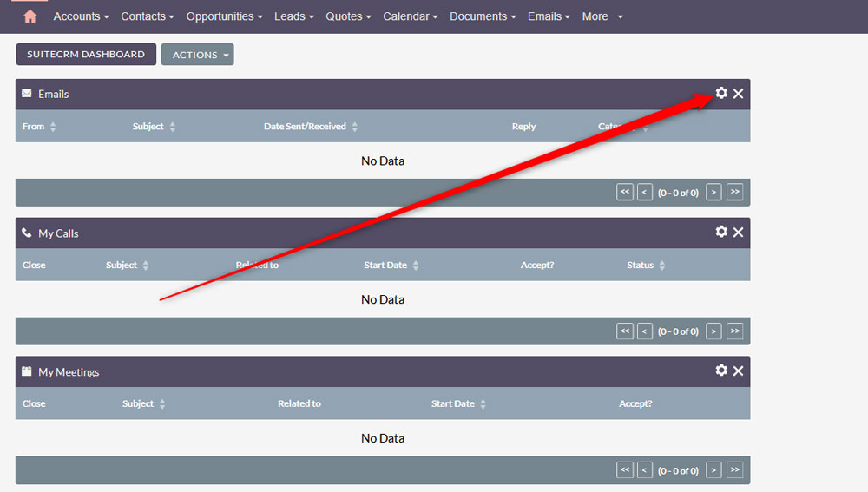Open the Opportunities dropdown menu
This screenshot has height=492, width=868.
coord(224,16)
